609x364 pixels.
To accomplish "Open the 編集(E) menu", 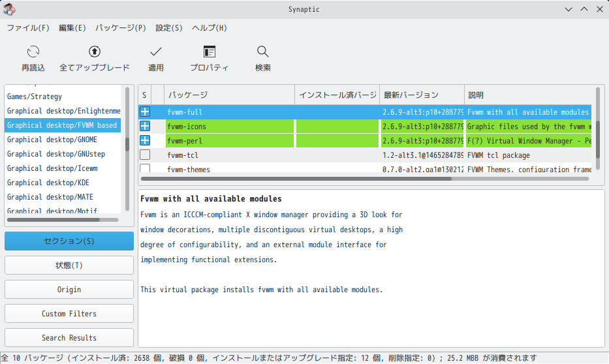I will point(72,28).
